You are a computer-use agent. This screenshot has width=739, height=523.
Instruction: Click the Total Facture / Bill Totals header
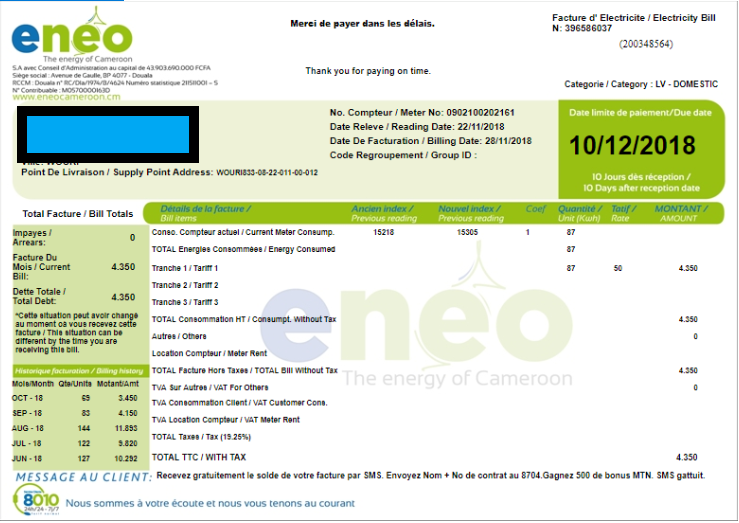click(78, 214)
